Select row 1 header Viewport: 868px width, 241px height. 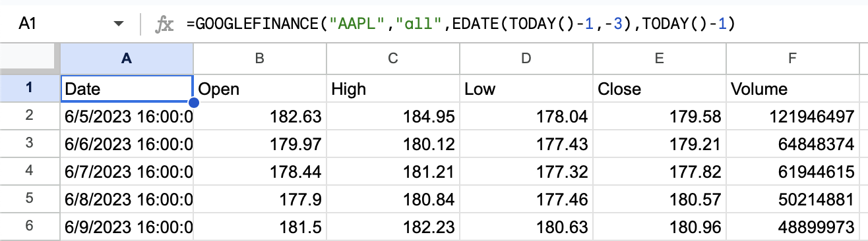pyautogui.click(x=30, y=88)
